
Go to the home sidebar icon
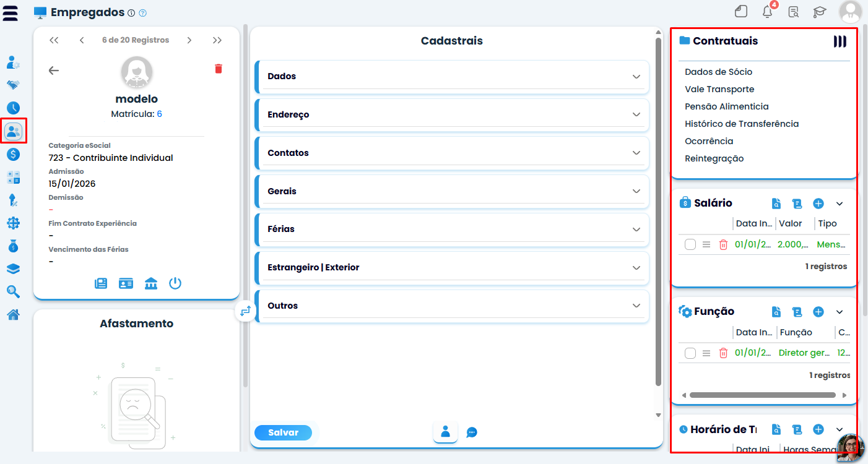coord(13,314)
